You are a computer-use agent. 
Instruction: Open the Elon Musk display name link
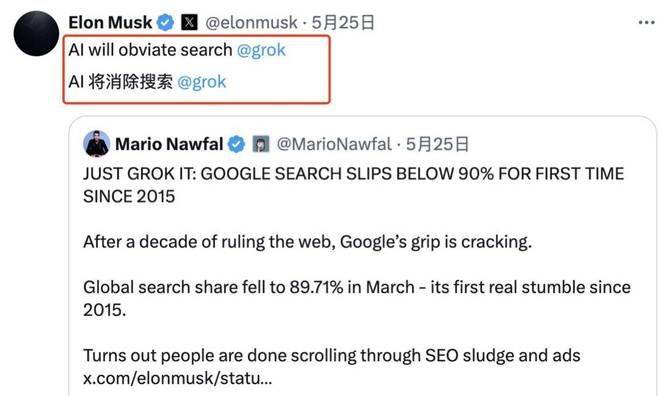110,22
